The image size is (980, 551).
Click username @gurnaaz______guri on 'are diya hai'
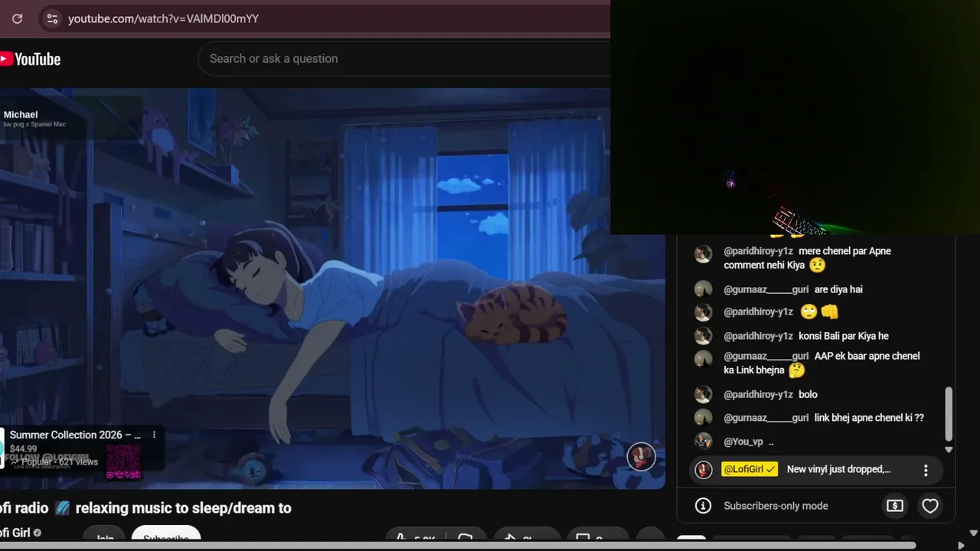pos(766,289)
